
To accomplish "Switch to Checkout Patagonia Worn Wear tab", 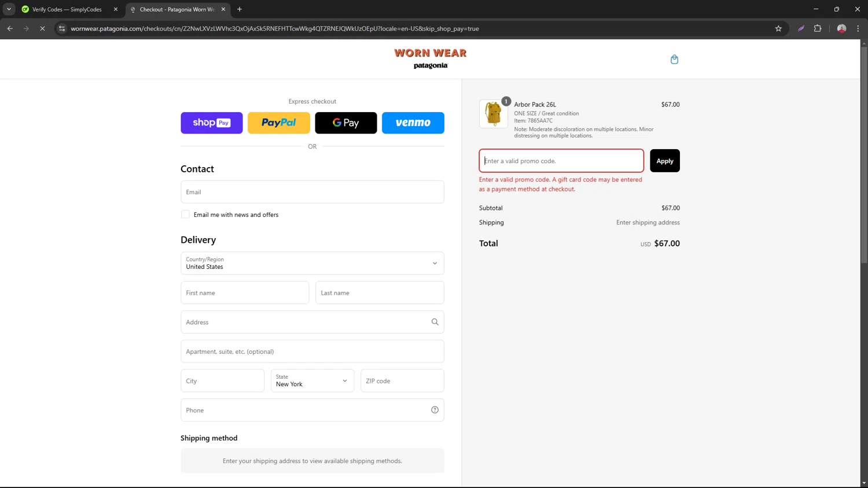I will pyautogui.click(x=177, y=9).
